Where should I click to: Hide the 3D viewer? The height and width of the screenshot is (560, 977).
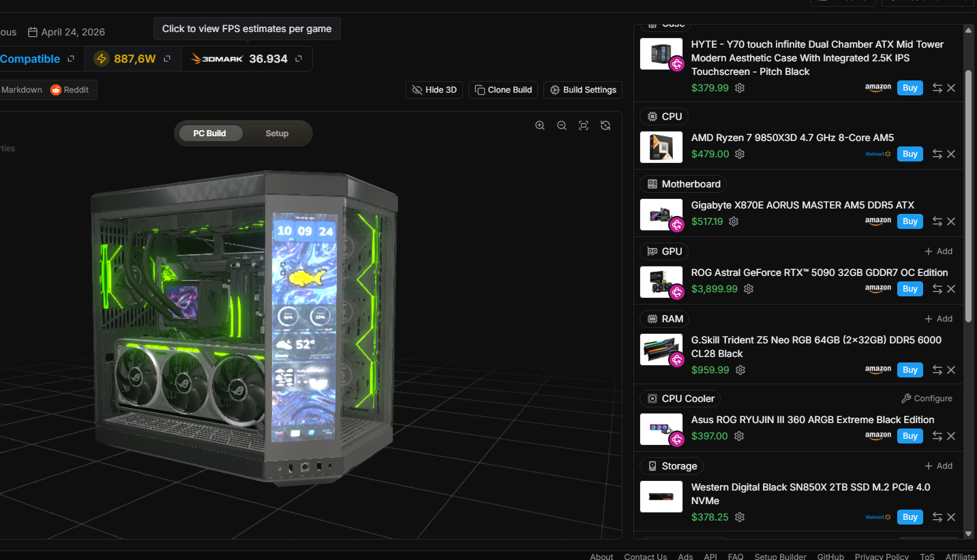tap(434, 90)
